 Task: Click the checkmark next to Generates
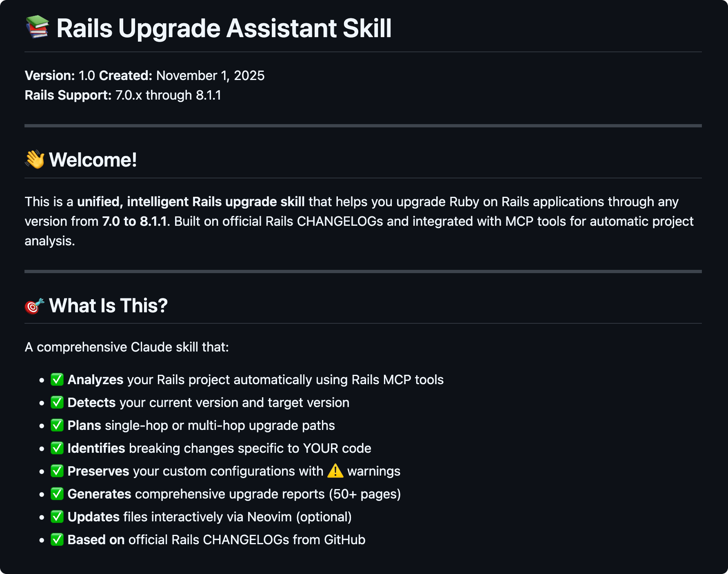(57, 494)
